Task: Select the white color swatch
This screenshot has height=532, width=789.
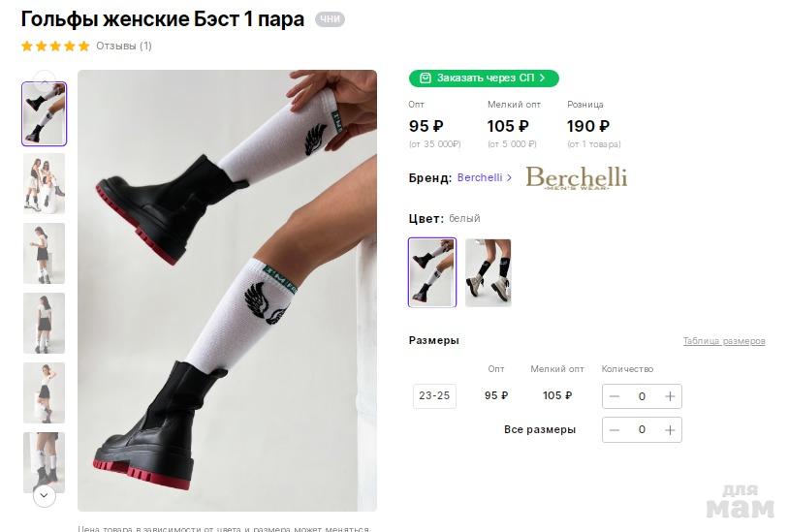Action: 432,272
